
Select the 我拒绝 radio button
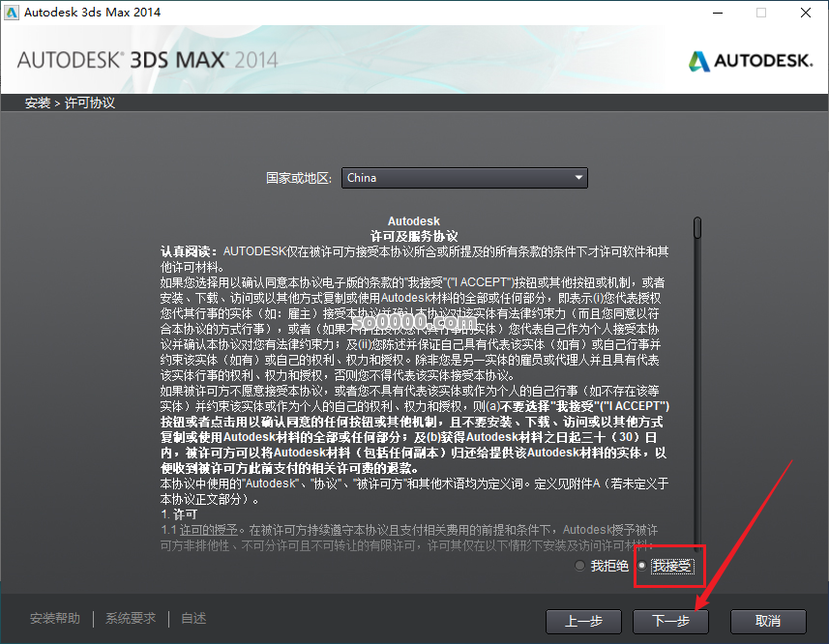click(581, 566)
